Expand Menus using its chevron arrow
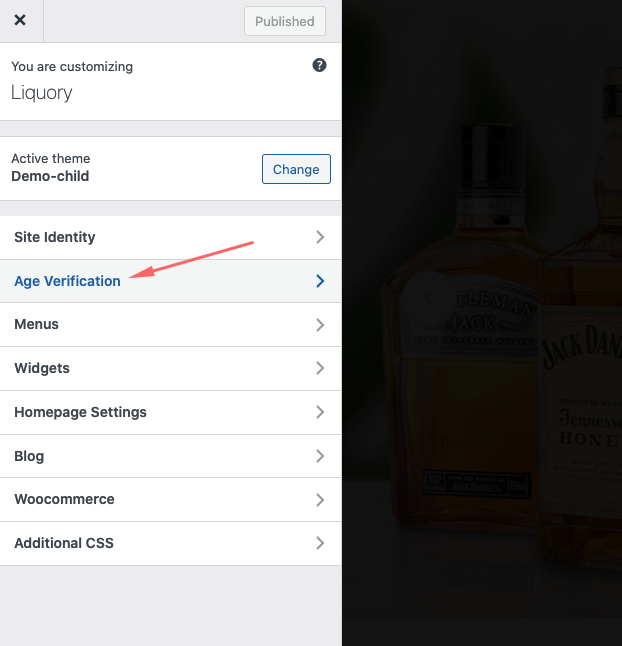 320,324
